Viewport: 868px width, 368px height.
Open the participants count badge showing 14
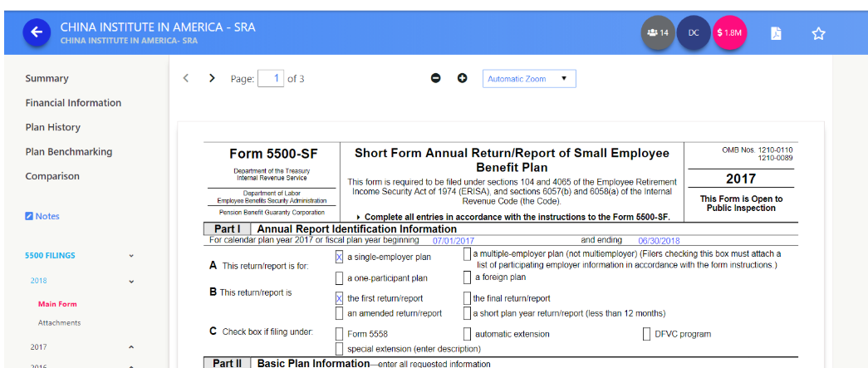click(657, 32)
